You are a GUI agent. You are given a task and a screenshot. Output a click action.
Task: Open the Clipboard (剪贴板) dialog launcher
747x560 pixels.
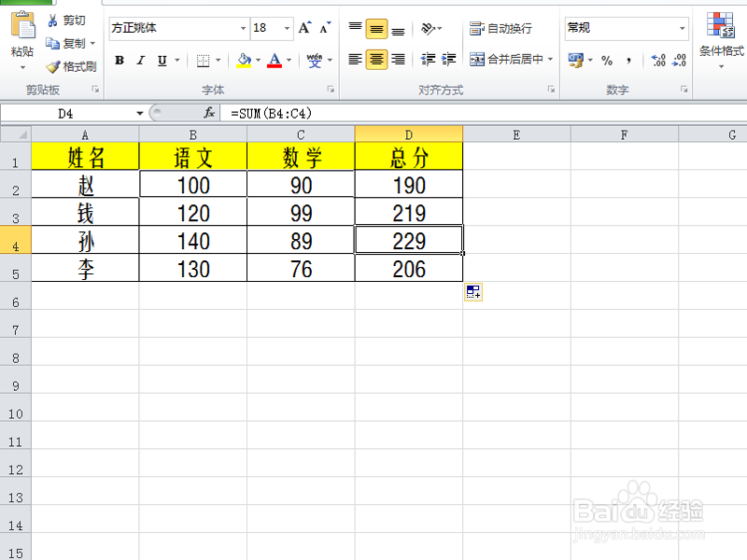(95, 89)
